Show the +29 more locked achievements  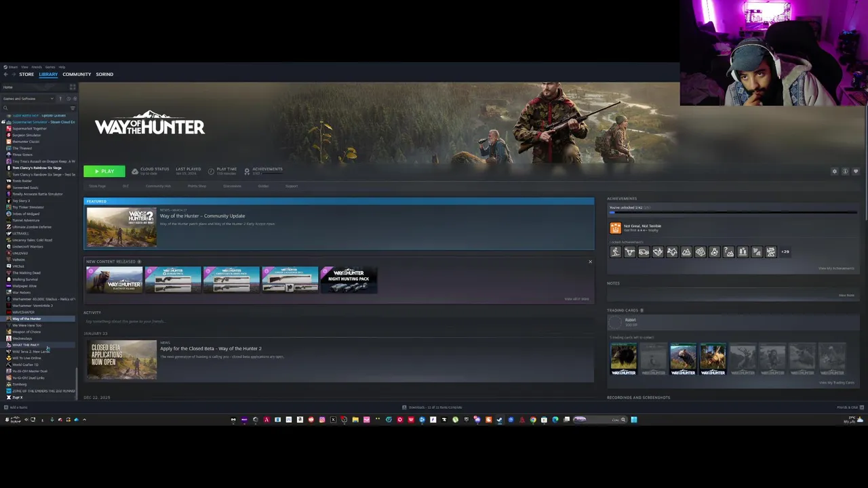click(x=785, y=252)
